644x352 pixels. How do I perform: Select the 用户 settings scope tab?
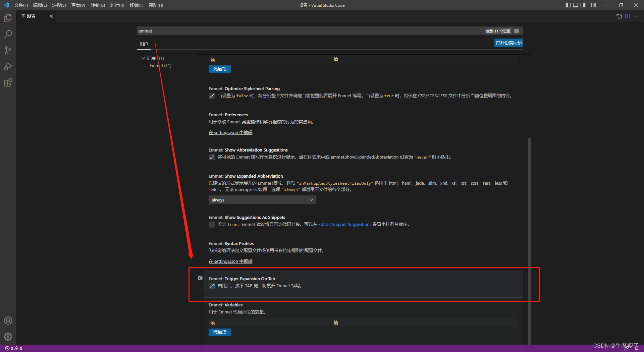tap(144, 44)
